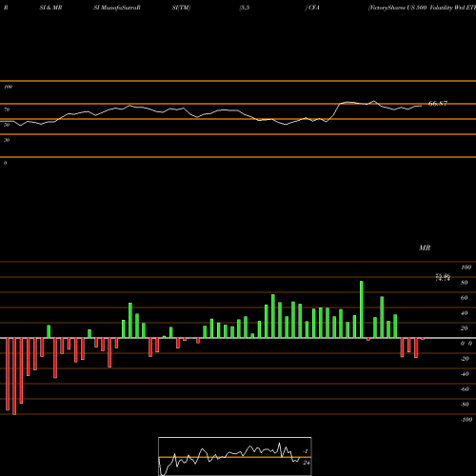Image resolution: width=476 pixels, height=476 pixels.
Task: Click the MR axis label -100
Action: pyautogui.click(x=466, y=420)
